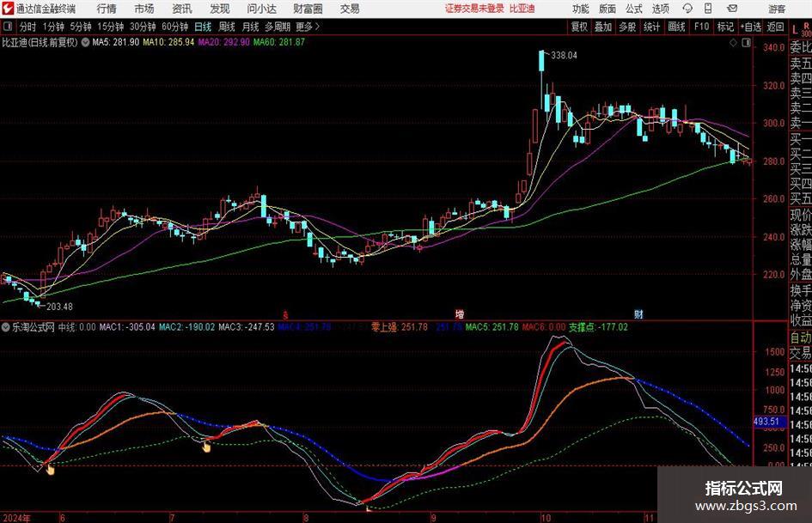
Task: Toggle the left sidebar panel icon
Action: (7, 27)
